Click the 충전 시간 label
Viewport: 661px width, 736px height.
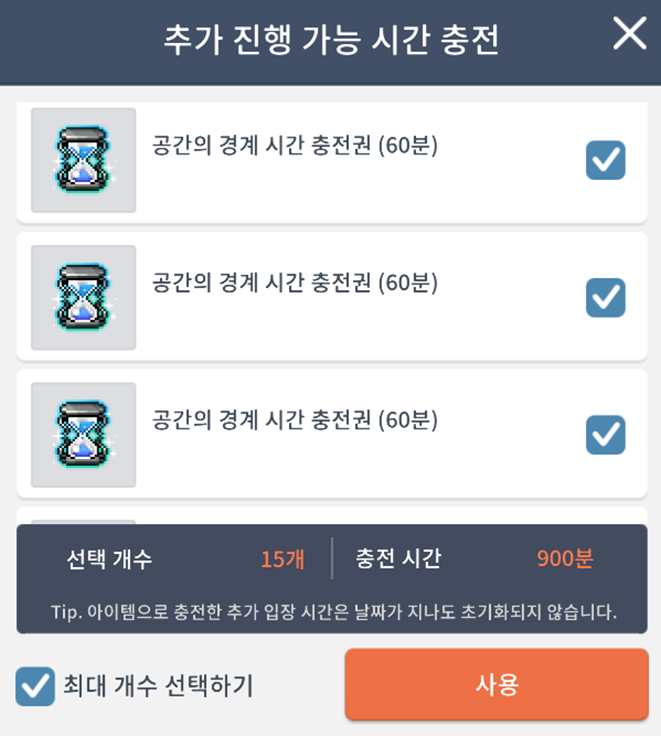click(397, 559)
